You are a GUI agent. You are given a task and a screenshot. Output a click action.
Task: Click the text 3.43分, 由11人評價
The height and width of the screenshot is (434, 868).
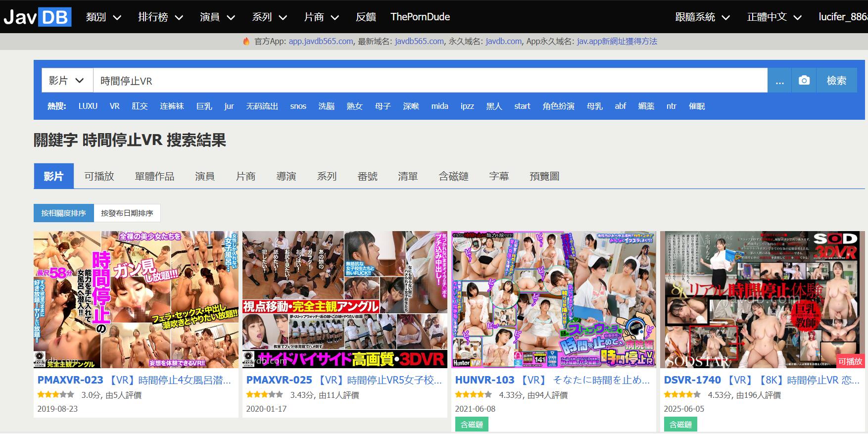(325, 395)
